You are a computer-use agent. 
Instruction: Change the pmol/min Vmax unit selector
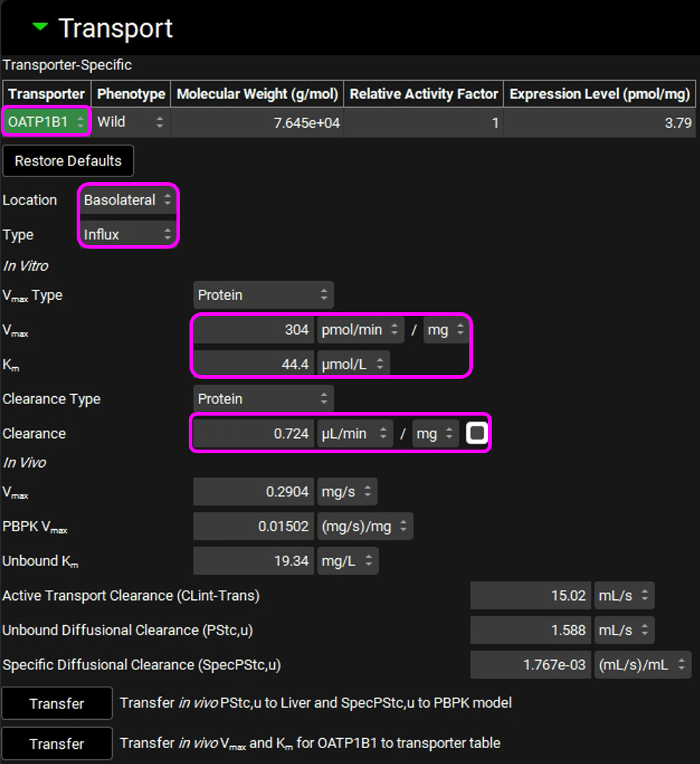pyautogui.click(x=360, y=330)
